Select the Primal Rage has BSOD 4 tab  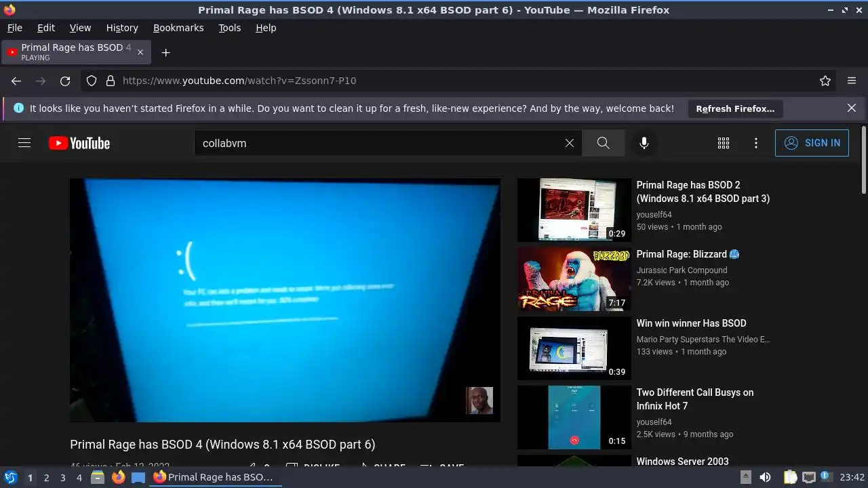tap(77, 52)
